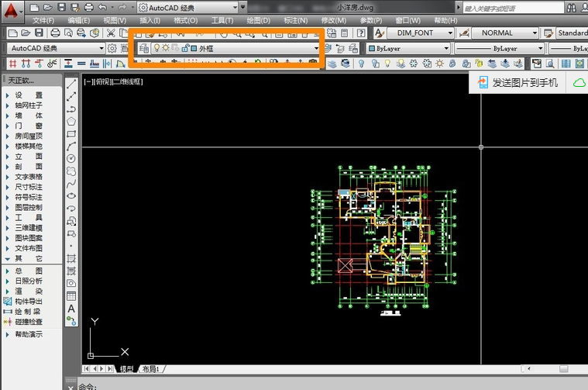Click the 发送图片到手机 button
This screenshot has height=390, width=588.
click(x=518, y=83)
